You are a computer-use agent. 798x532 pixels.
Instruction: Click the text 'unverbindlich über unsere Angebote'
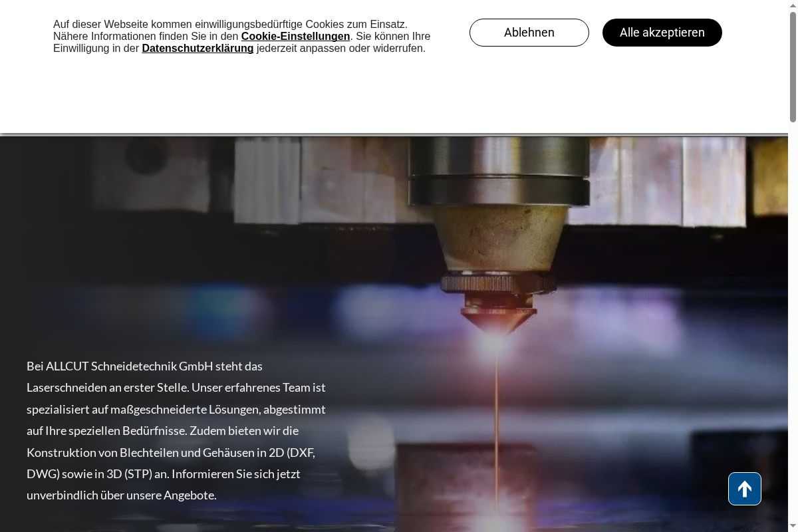coord(121,495)
